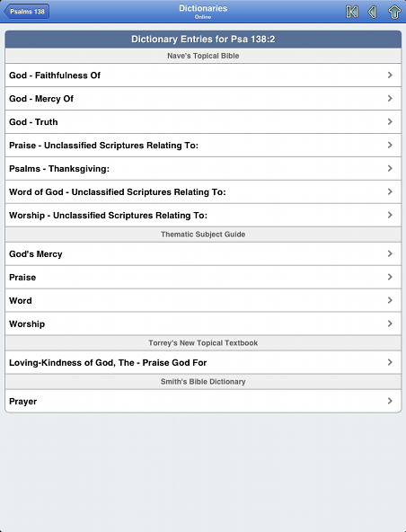Open Loving-Kindness of God Torrey's entry
Screen dimensions: 406x532
click(203, 363)
